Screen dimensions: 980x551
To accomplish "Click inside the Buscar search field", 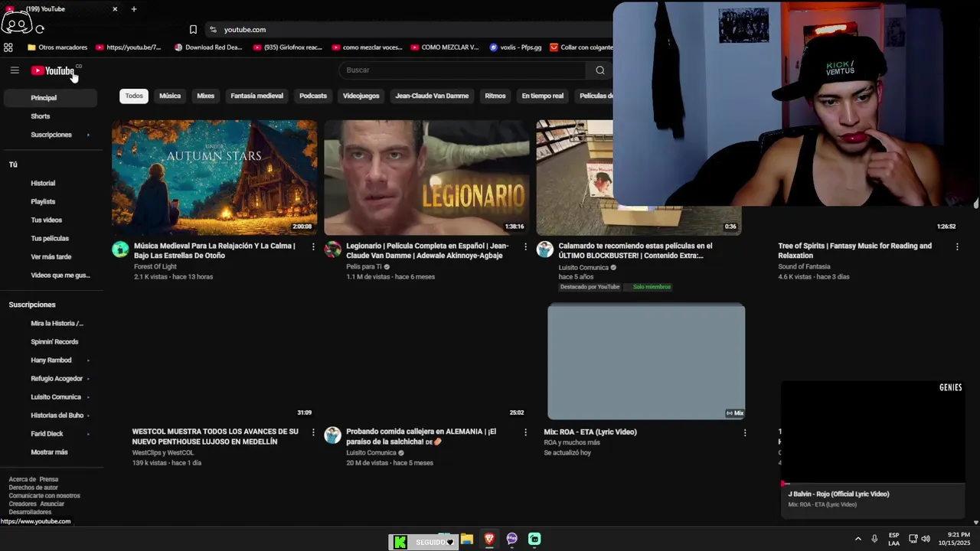I will pos(462,70).
